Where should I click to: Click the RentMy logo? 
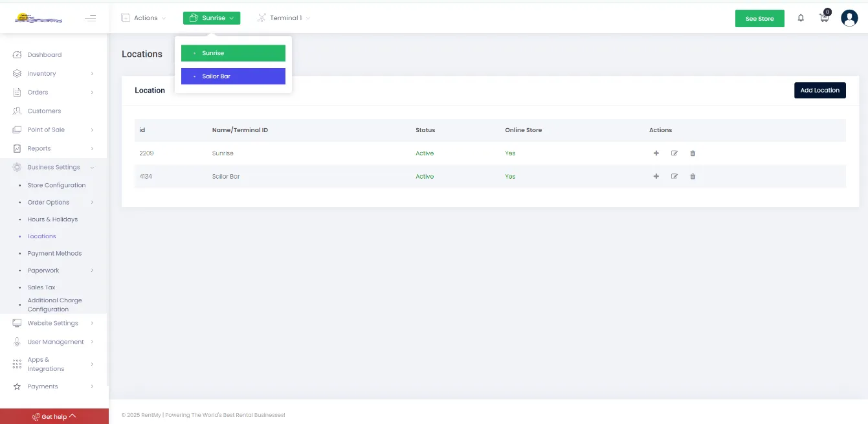point(39,17)
